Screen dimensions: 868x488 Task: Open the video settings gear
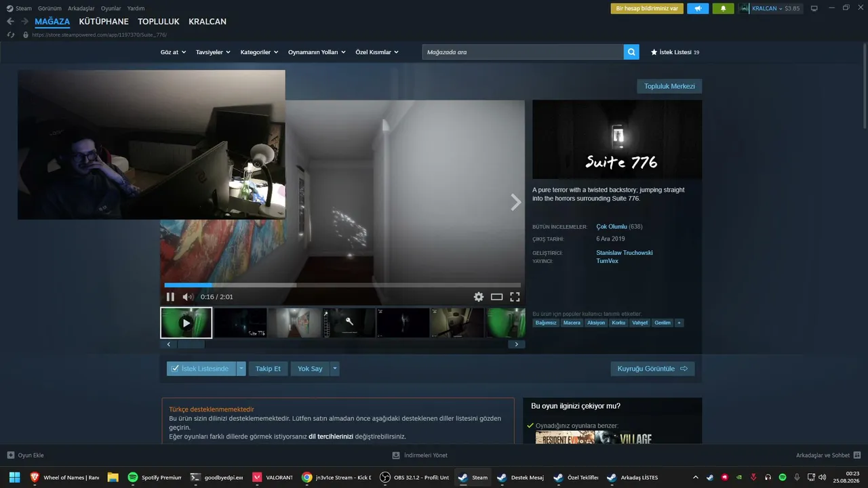click(479, 297)
